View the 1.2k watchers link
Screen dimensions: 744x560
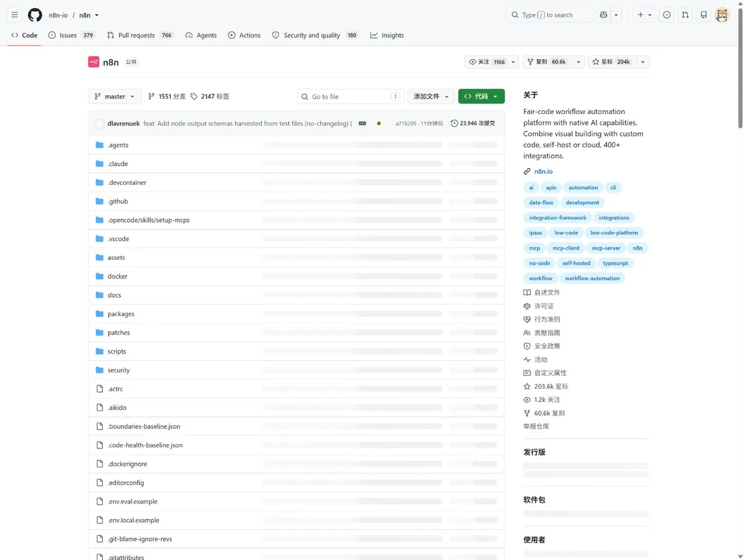(x=541, y=400)
